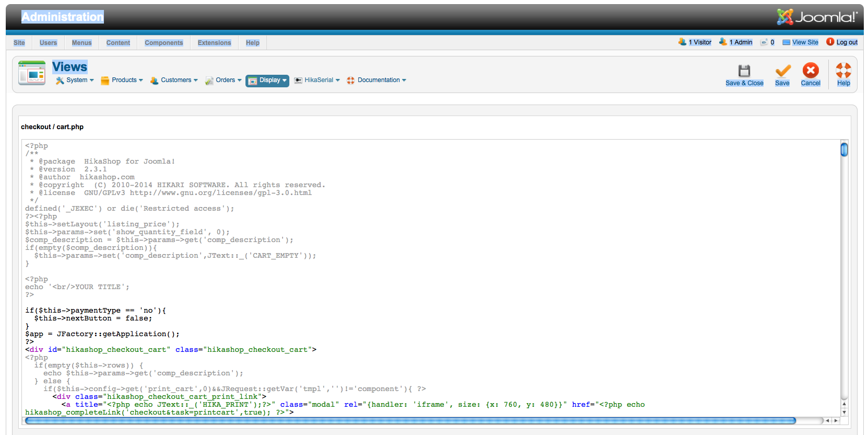The height and width of the screenshot is (435, 868).
Task: Click the "paymentType == 'no'" code line
Action: [x=96, y=311]
